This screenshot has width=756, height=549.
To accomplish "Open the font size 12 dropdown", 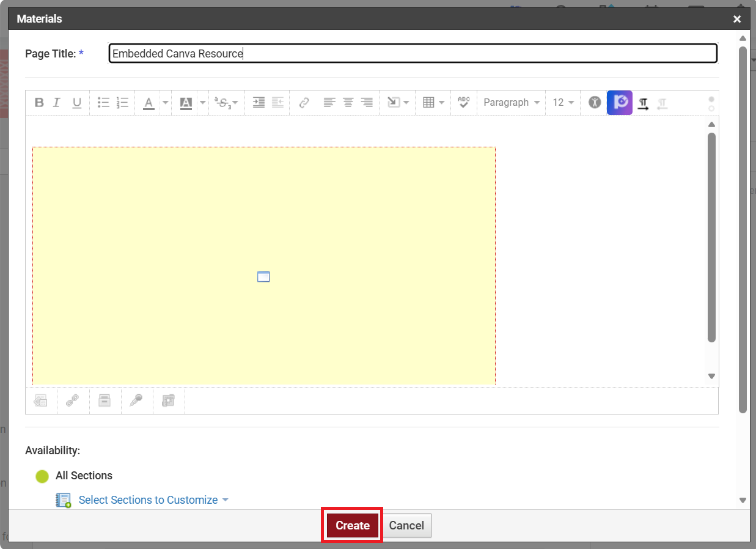I will tap(563, 103).
